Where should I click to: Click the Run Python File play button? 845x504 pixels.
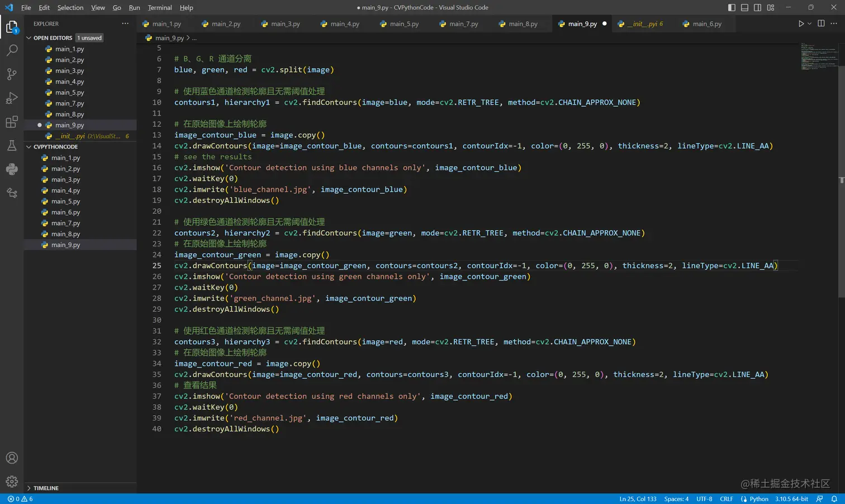pos(800,24)
